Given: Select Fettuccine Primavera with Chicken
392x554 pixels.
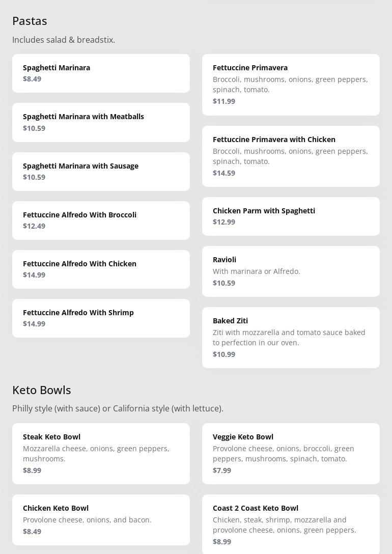Looking at the screenshot, I should pyautogui.click(x=291, y=156).
